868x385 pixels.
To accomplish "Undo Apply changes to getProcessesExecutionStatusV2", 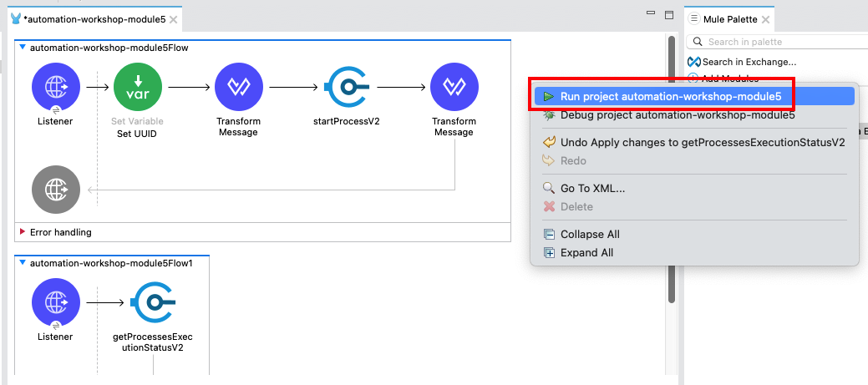I will coord(702,142).
